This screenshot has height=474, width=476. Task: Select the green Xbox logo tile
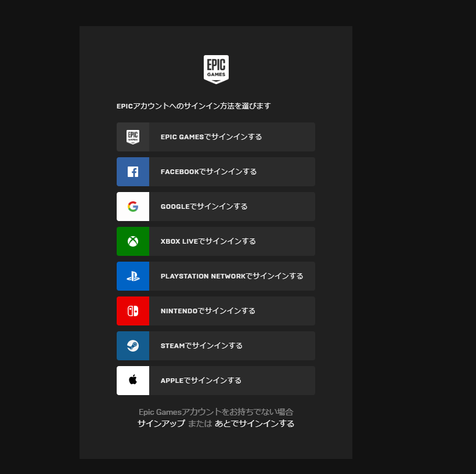pyautogui.click(x=133, y=241)
